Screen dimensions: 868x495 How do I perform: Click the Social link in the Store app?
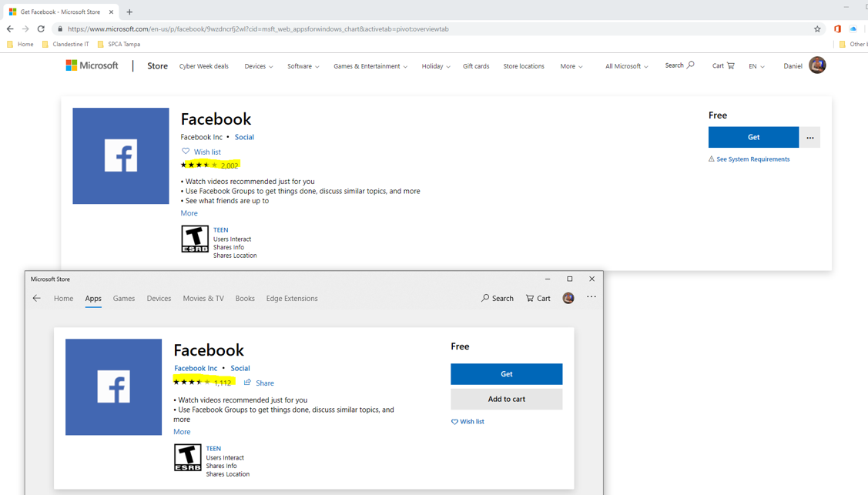(240, 368)
